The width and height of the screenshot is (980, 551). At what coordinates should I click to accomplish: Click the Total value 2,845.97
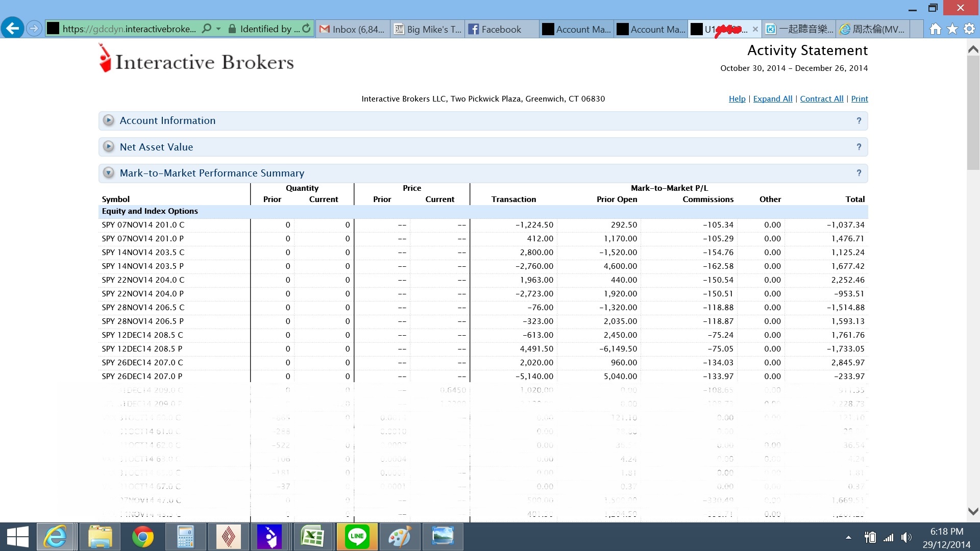coord(848,363)
